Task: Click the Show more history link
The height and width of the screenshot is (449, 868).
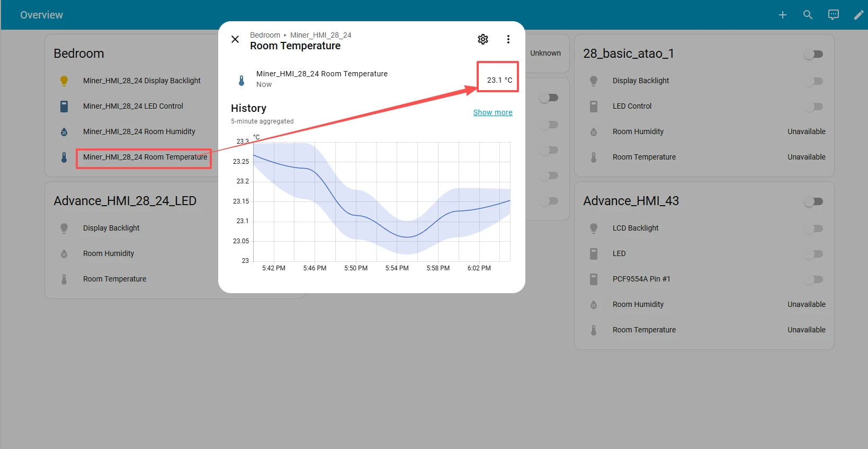Action: pos(493,112)
